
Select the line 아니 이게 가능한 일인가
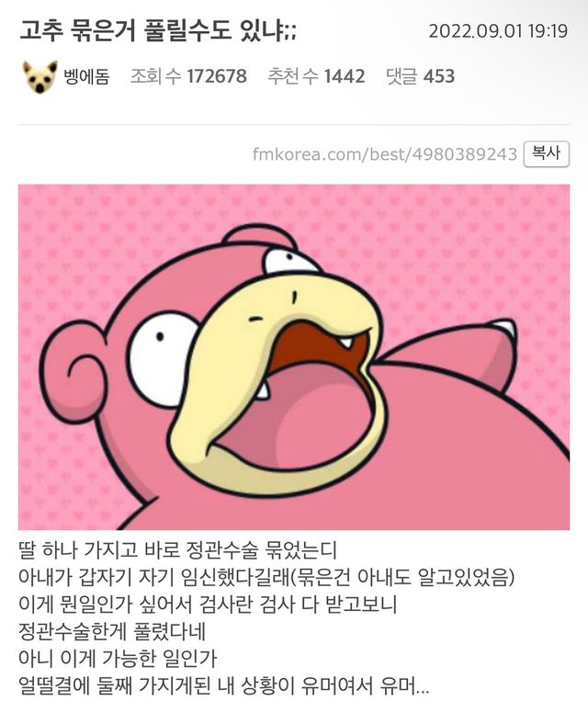118,659
